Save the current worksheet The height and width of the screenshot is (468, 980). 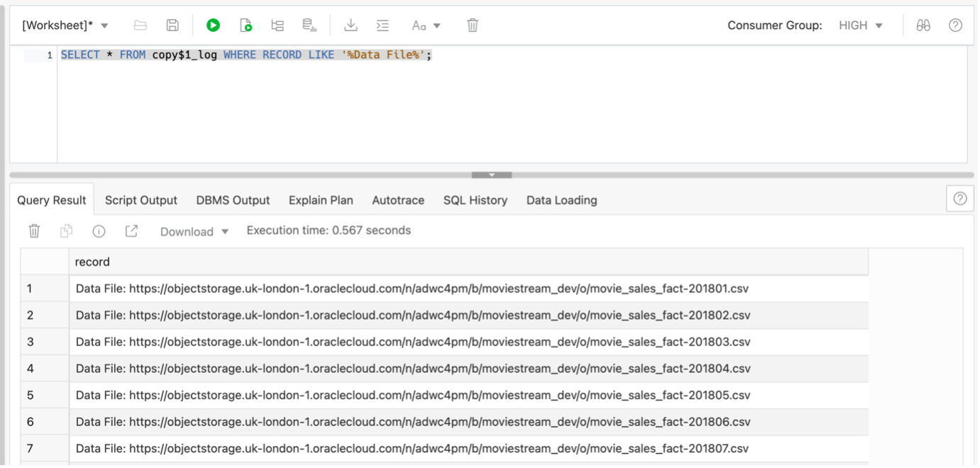tap(172, 25)
